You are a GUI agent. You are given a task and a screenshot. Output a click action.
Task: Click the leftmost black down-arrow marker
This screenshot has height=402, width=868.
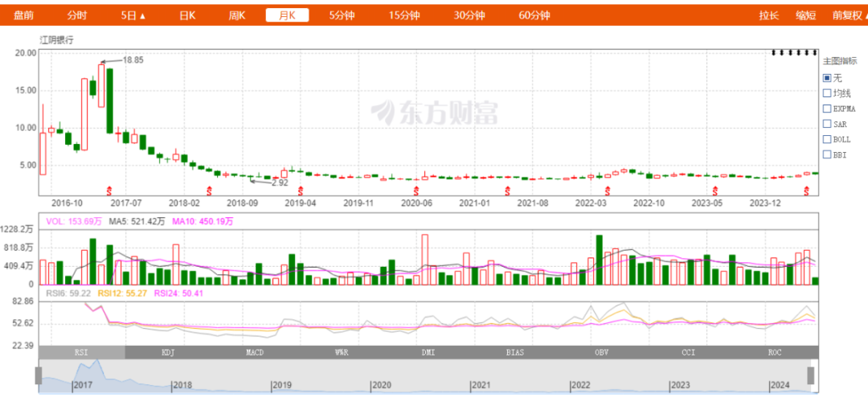(x=774, y=53)
